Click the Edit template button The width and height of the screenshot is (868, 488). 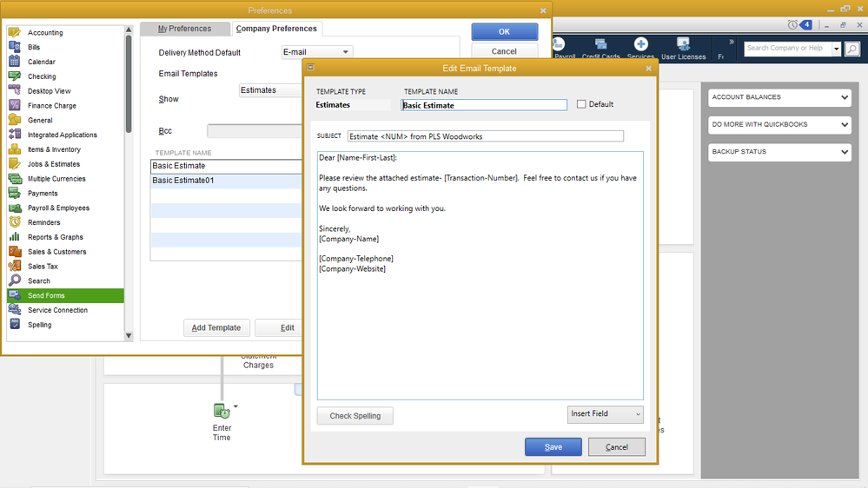[x=278, y=327]
